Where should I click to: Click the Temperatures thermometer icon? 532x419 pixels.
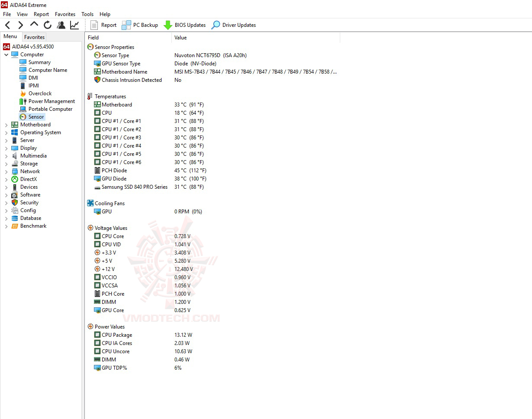(x=90, y=97)
